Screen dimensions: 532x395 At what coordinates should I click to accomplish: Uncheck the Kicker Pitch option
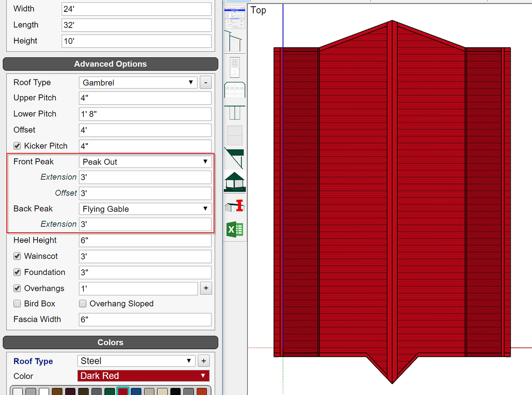click(17, 146)
